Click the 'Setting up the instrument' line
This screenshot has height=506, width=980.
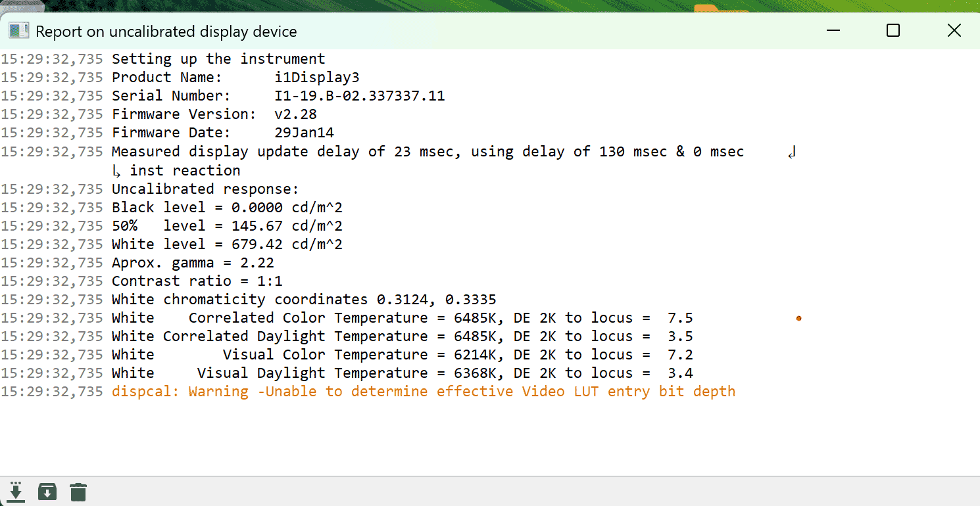coord(218,59)
